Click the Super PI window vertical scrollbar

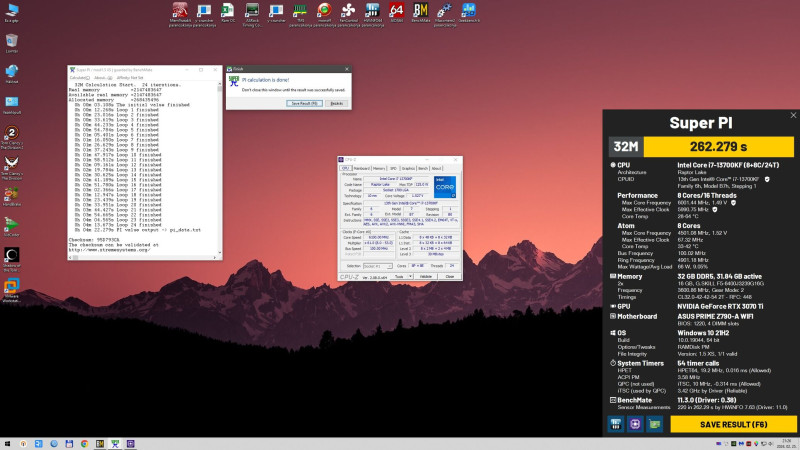pos(220,168)
